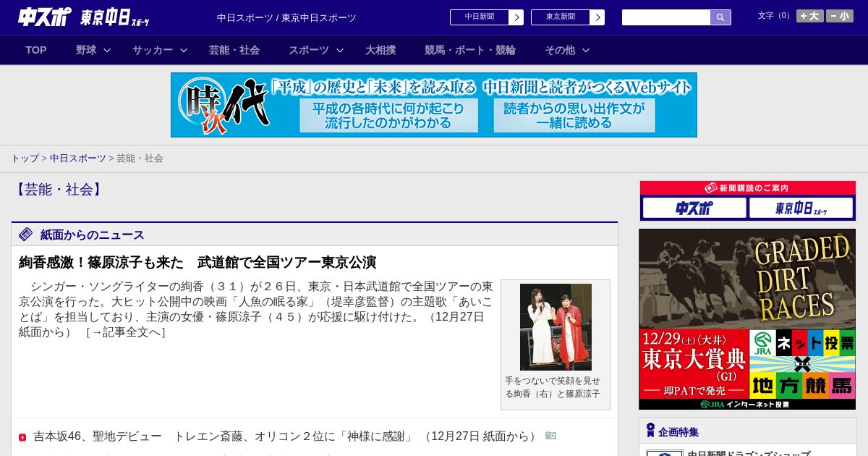Expand the サッカー dropdown chevron
The image size is (868, 456).
[x=184, y=50]
